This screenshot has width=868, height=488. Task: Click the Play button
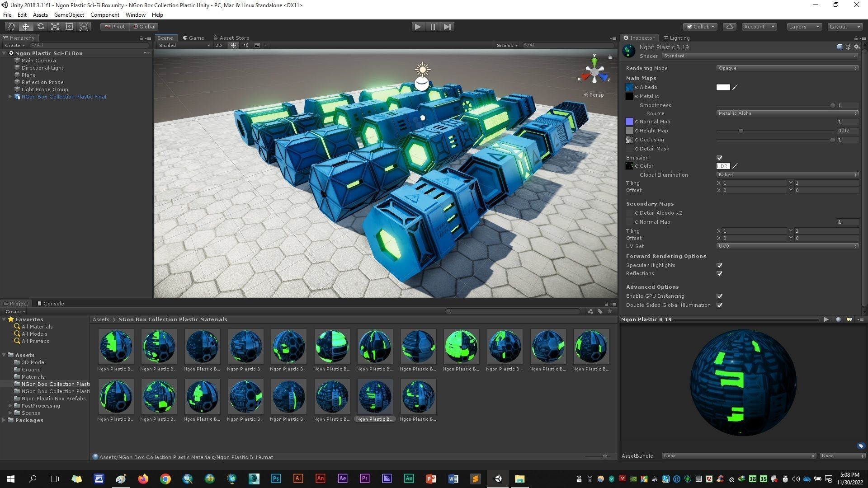(x=418, y=27)
